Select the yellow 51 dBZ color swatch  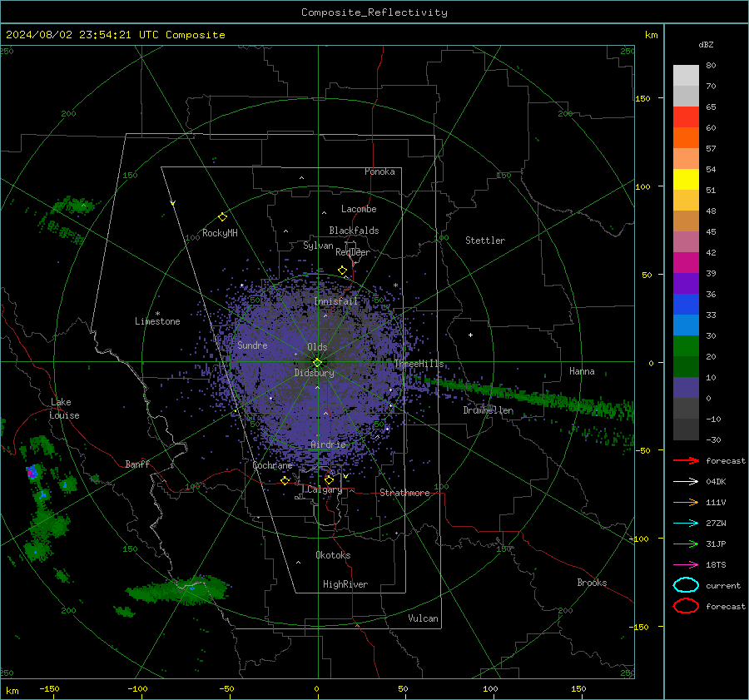[x=686, y=180]
